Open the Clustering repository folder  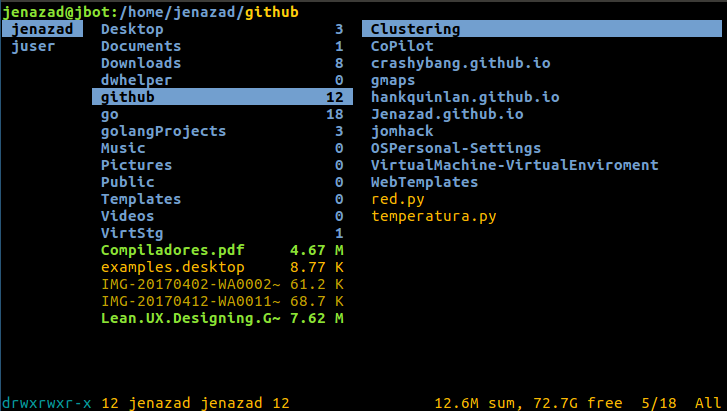pyautogui.click(x=542, y=29)
